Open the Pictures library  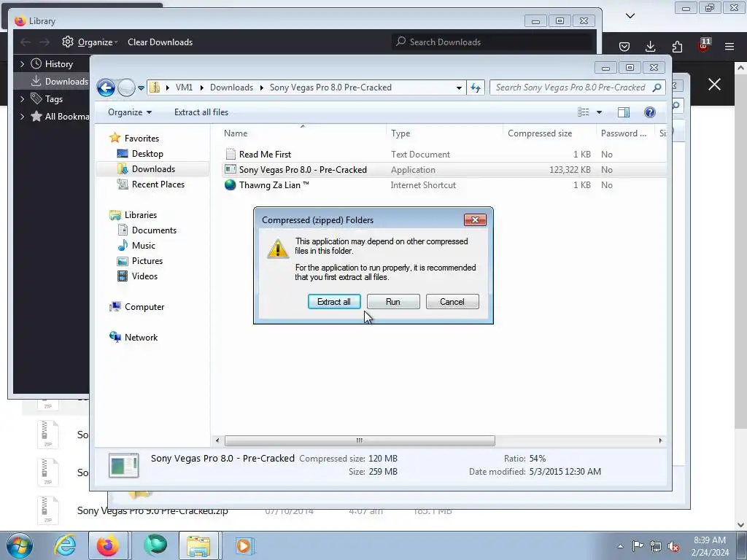click(x=147, y=261)
